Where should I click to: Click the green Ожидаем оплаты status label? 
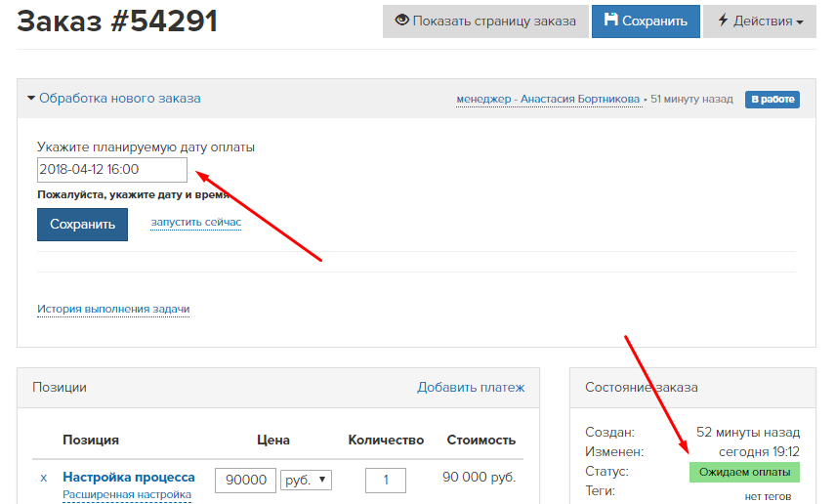pyautogui.click(x=744, y=472)
